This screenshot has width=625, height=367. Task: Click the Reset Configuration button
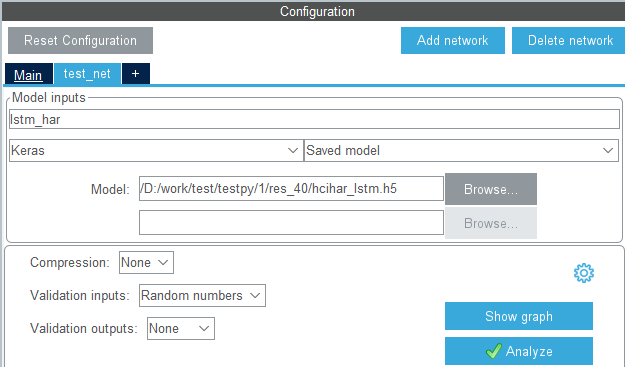point(80,40)
